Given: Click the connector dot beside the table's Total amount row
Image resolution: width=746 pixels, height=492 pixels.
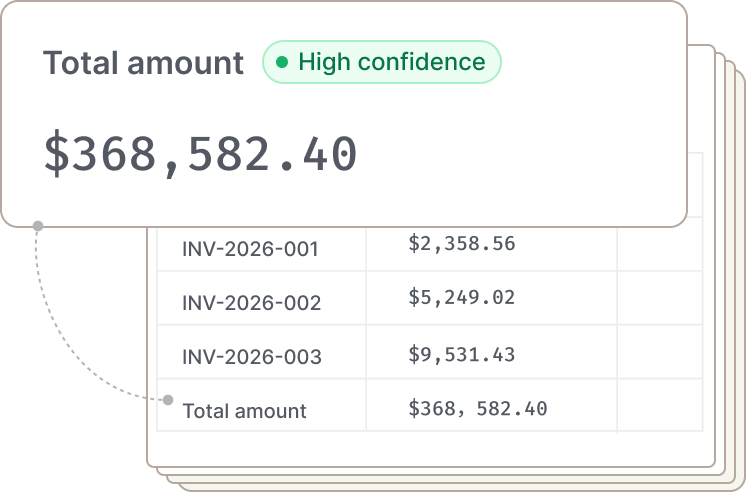Looking at the screenshot, I should pos(168,399).
